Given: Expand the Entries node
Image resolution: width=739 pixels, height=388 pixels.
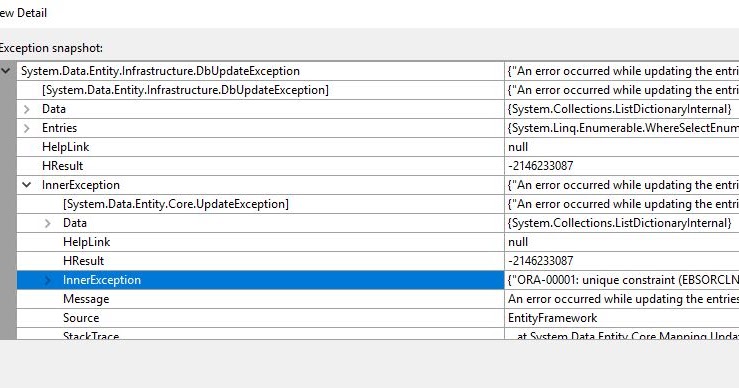Looking at the screenshot, I should tap(27, 128).
